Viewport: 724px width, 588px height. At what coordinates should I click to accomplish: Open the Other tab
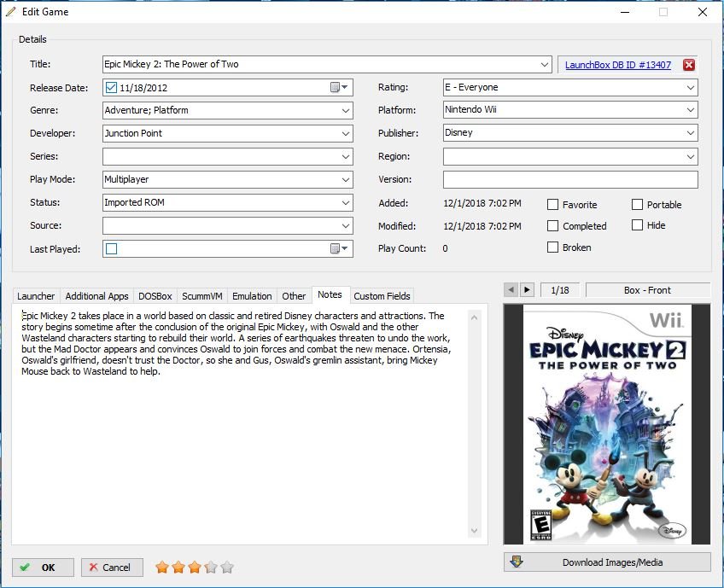coord(294,296)
